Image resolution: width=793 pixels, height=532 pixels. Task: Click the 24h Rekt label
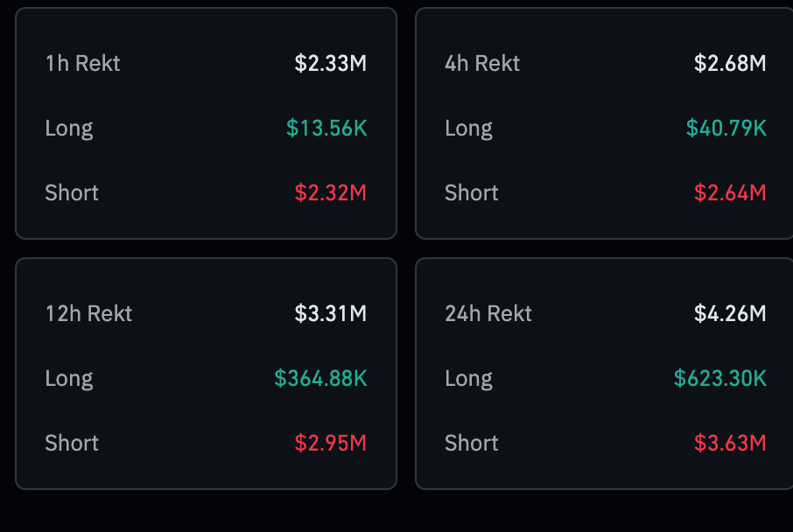tap(488, 314)
